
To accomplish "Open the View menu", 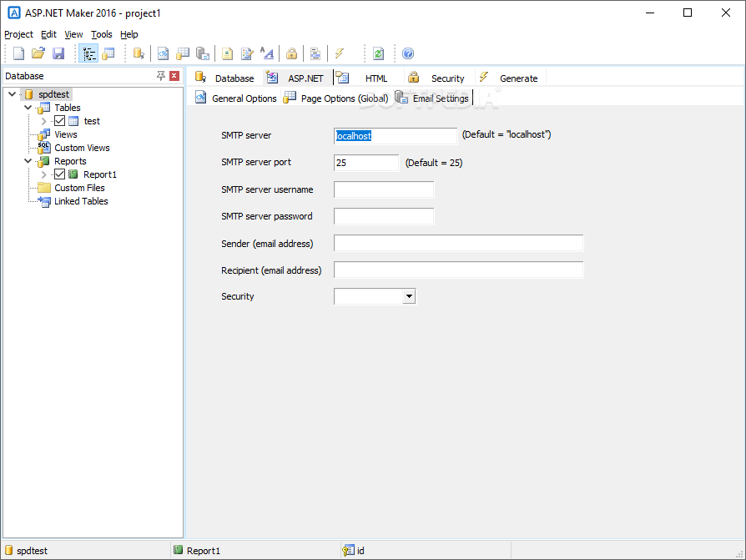I will coord(73,34).
